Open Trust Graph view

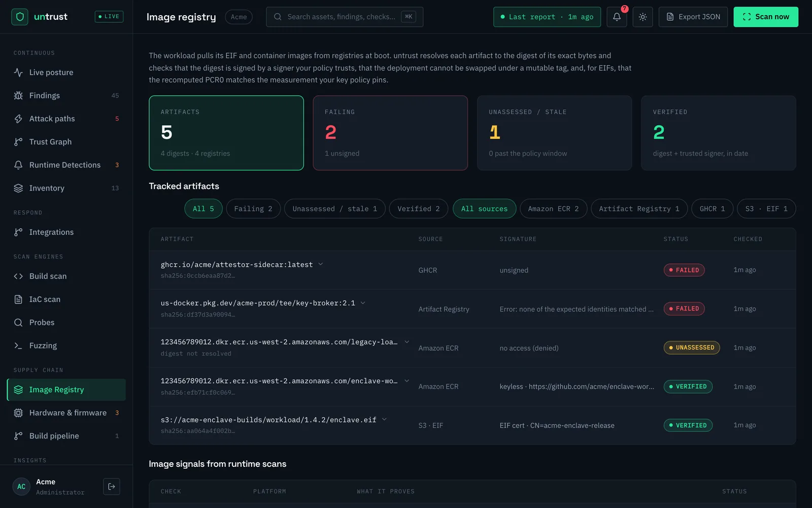coord(66,142)
